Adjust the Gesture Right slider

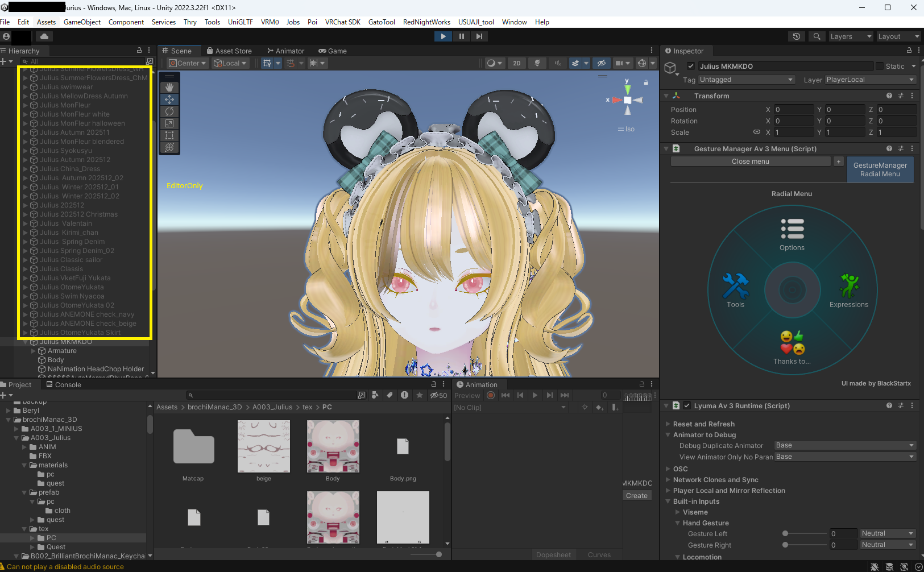coord(805,545)
